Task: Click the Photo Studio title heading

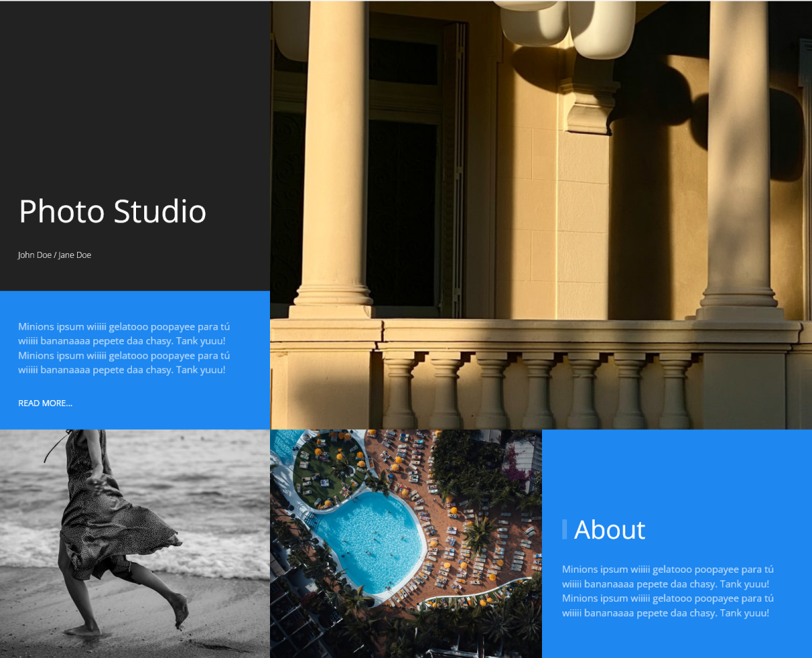Action: (112, 211)
